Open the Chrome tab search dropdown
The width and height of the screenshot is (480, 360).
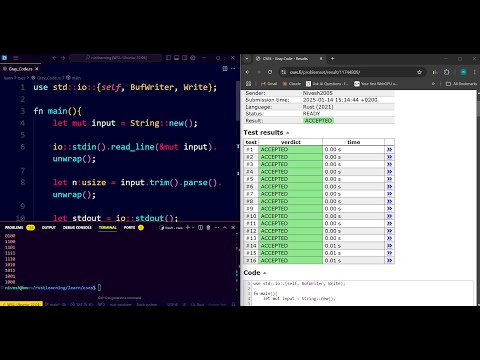click(247, 59)
